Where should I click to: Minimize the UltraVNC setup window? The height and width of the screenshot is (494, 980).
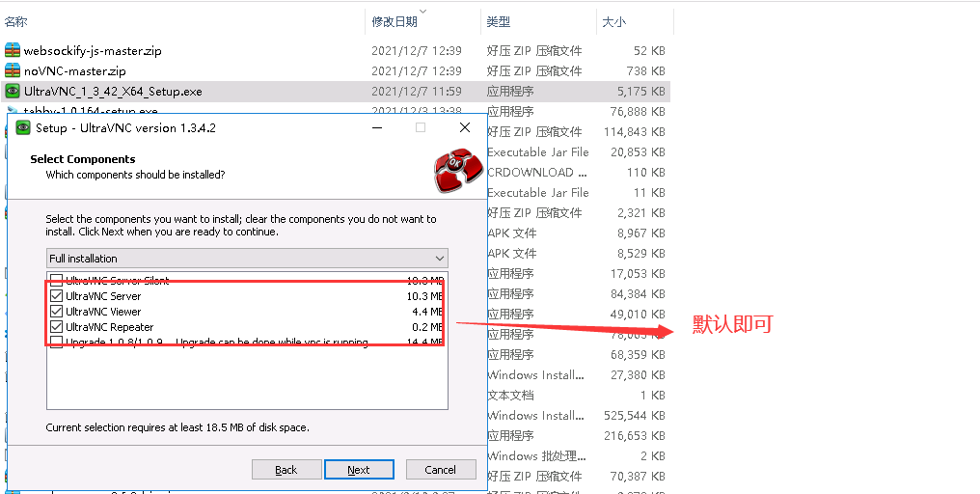click(x=377, y=127)
